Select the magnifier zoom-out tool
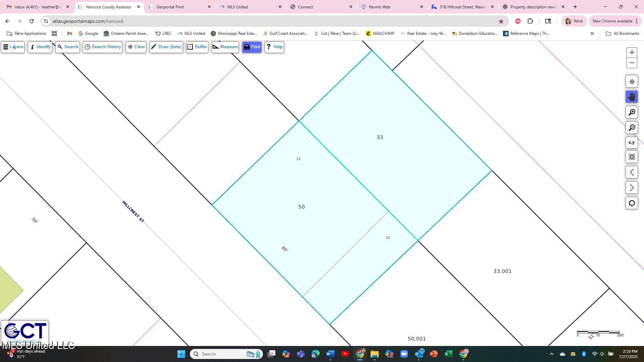Viewport: 644px width, 362px height. point(632,128)
